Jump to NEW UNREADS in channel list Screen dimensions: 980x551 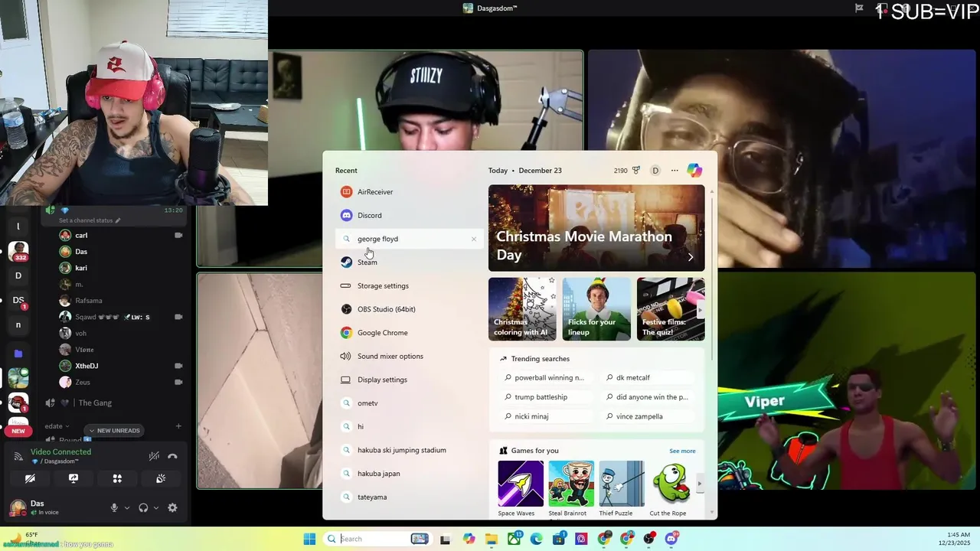(113, 430)
